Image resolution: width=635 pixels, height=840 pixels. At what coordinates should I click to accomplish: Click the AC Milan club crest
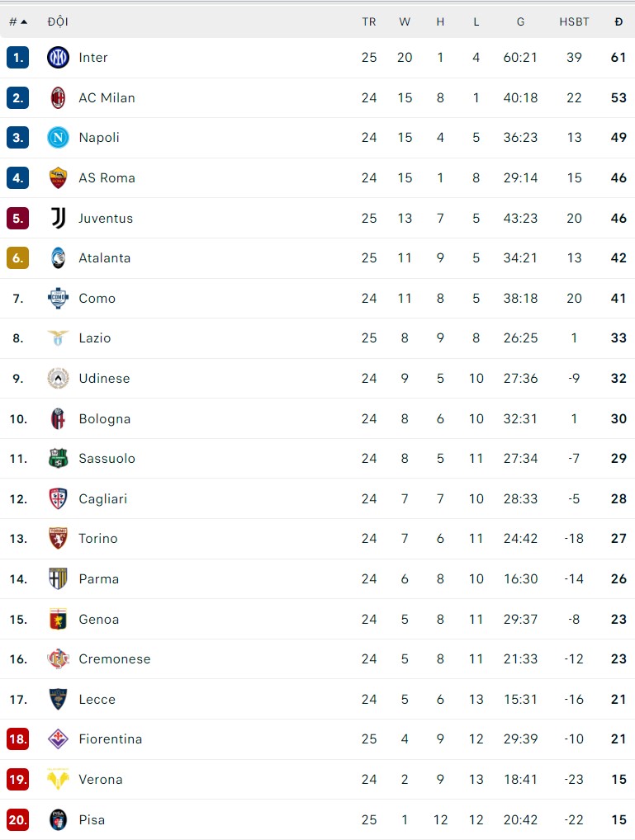point(58,97)
